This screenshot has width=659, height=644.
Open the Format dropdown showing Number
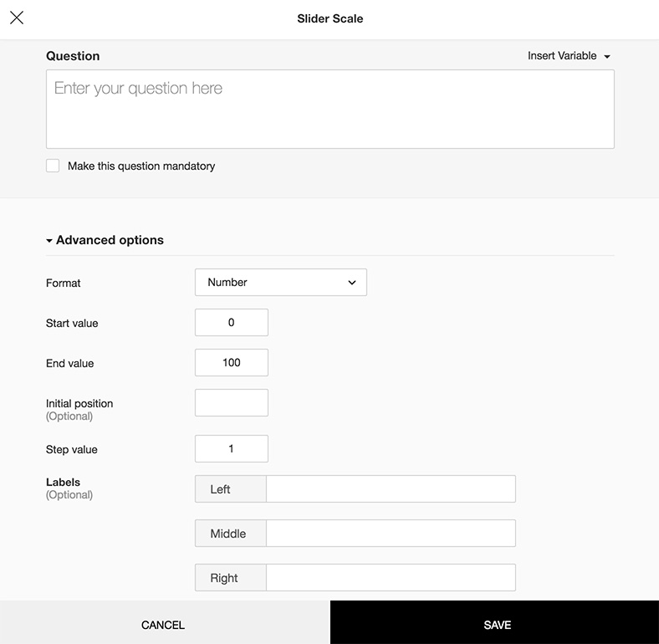click(x=280, y=283)
